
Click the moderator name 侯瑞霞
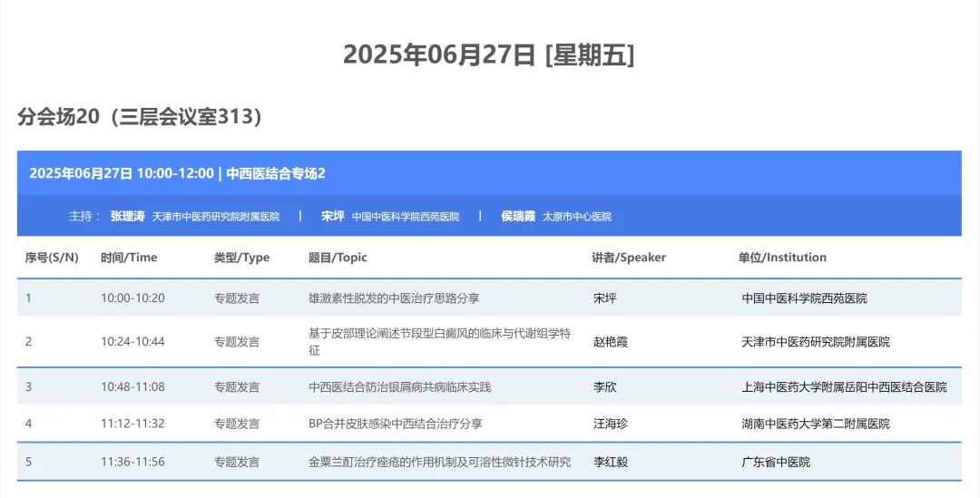(518, 216)
